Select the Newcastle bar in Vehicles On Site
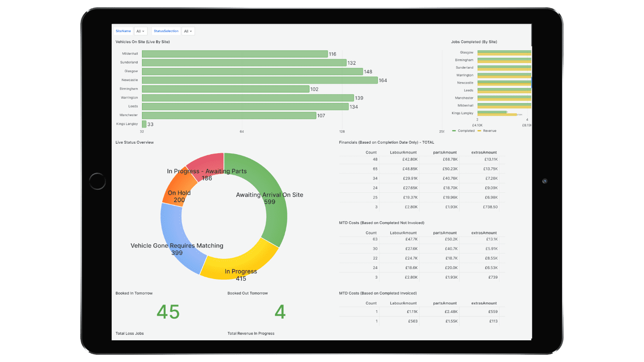This screenshot has height=362, width=644. pos(259,80)
